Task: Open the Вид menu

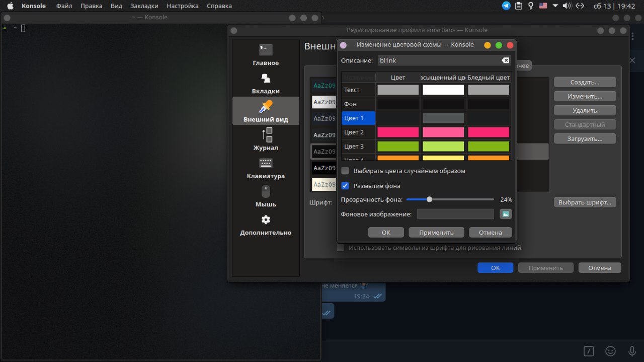Action: [x=116, y=6]
